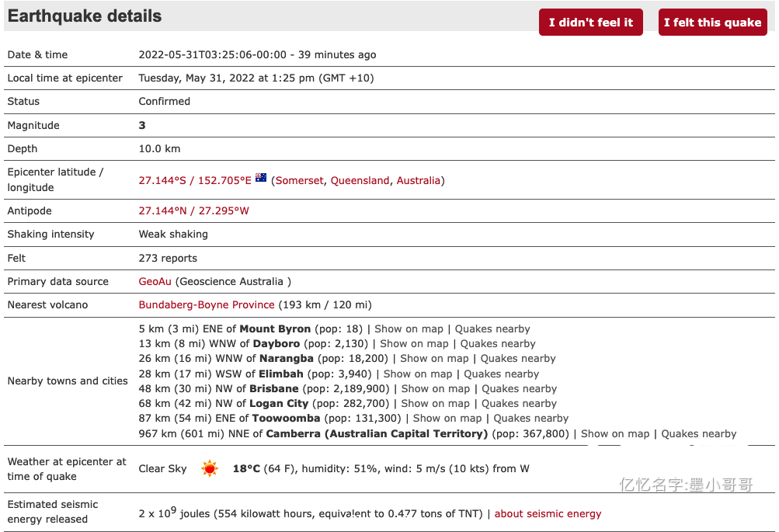Click the "273 reports" felt value
The width and height of the screenshot is (779, 532).
pos(168,258)
